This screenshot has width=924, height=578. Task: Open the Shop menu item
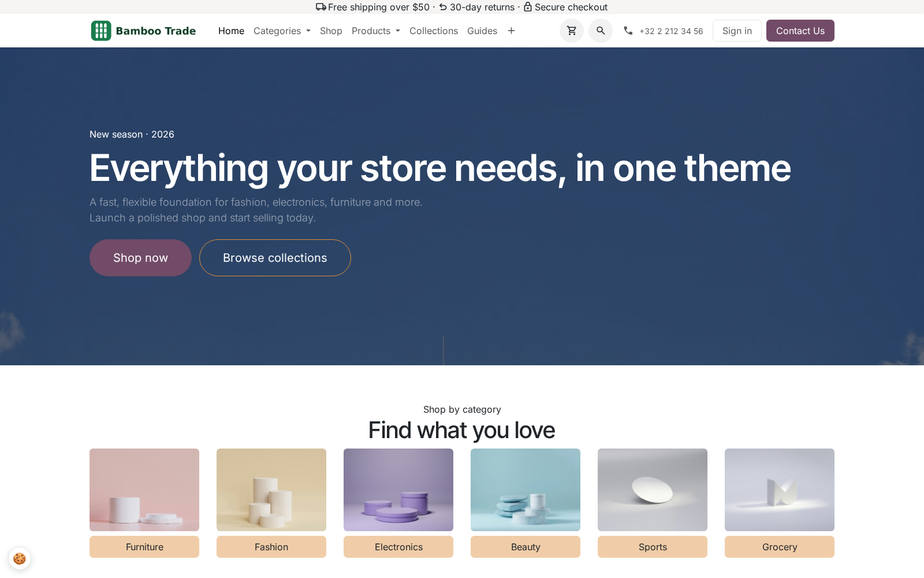click(x=331, y=31)
